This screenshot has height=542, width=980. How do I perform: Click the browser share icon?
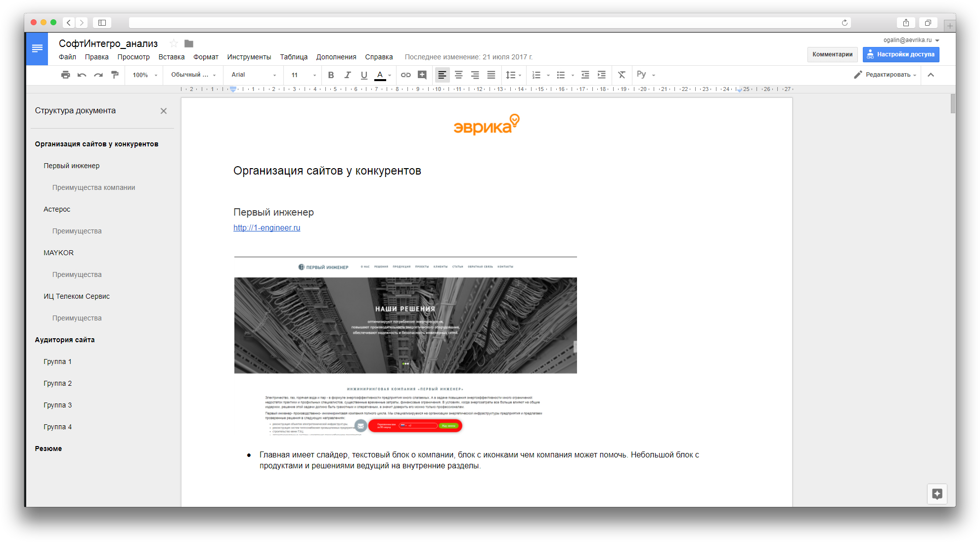pos(906,23)
